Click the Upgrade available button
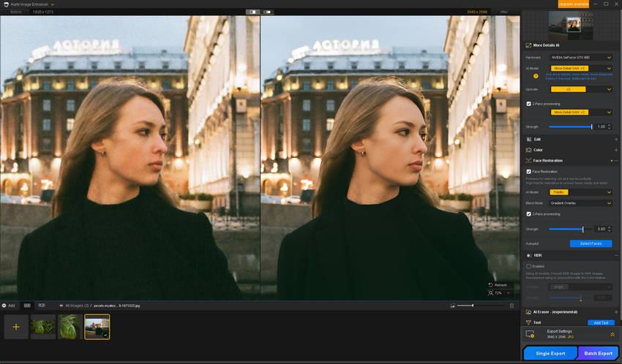This screenshot has width=622, height=364. pos(573,4)
